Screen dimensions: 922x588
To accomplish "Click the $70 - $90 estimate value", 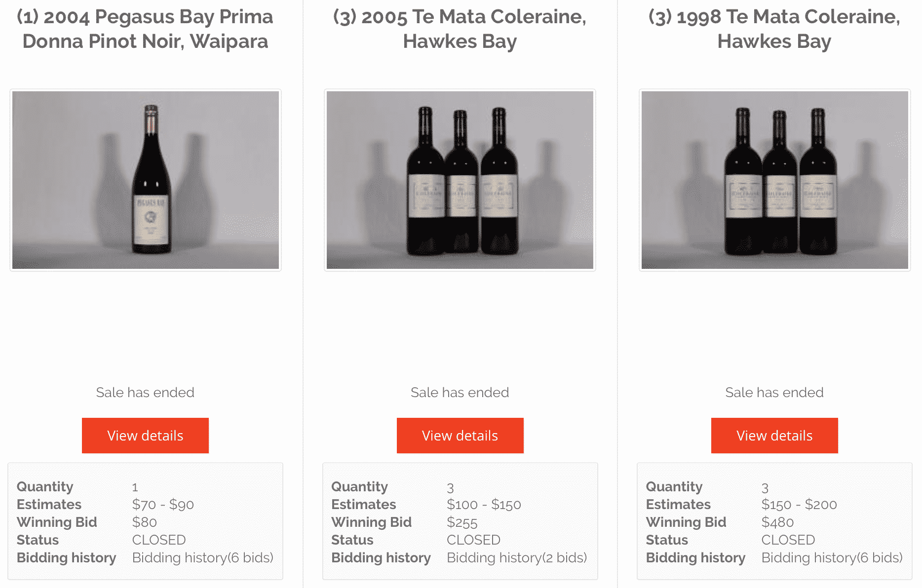I will [163, 505].
